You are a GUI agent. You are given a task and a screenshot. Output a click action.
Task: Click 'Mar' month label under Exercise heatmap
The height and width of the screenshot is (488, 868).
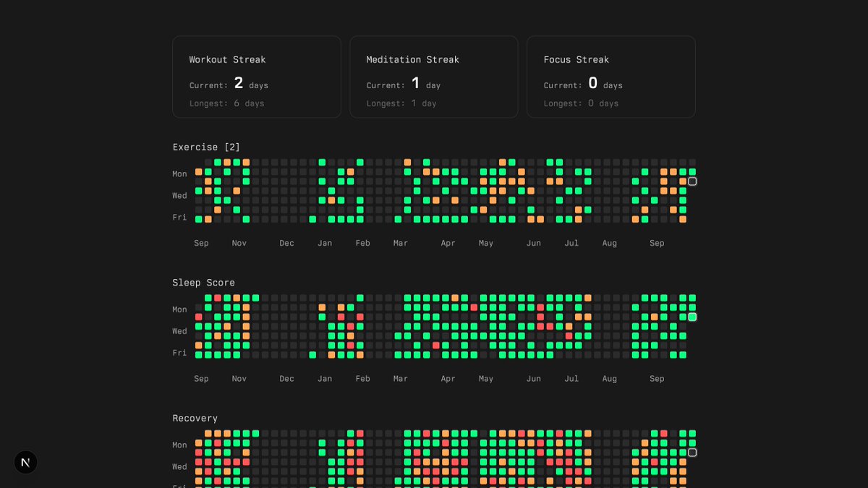click(401, 243)
